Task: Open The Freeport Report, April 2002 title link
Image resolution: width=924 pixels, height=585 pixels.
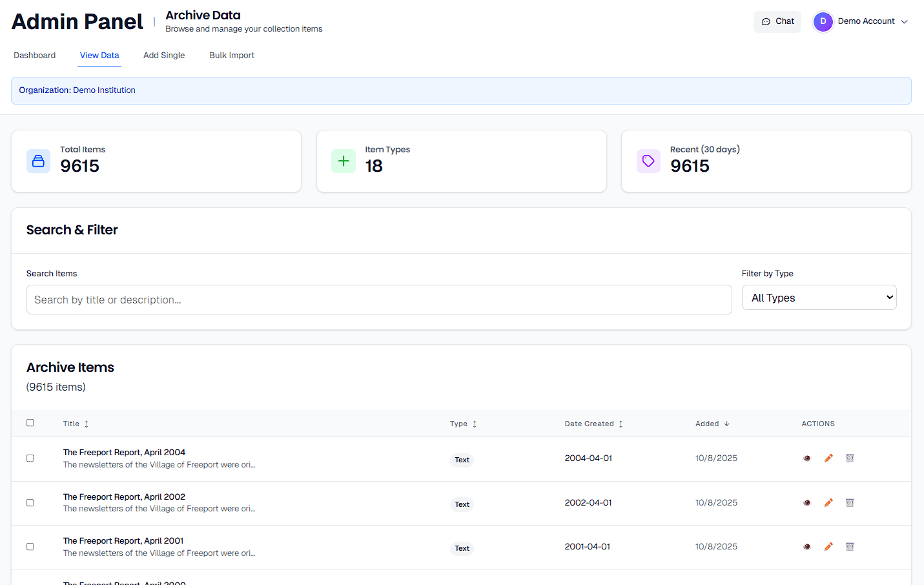Action: point(124,497)
